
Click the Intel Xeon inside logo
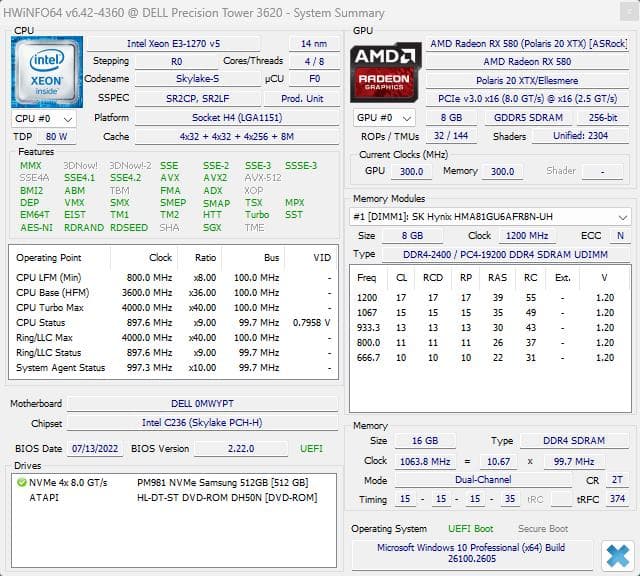(47, 71)
